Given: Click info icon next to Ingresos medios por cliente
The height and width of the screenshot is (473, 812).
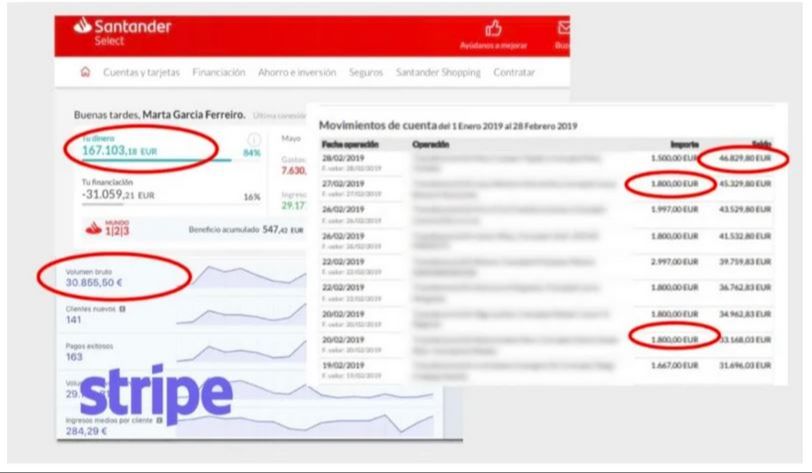Looking at the screenshot, I should click(160, 420).
